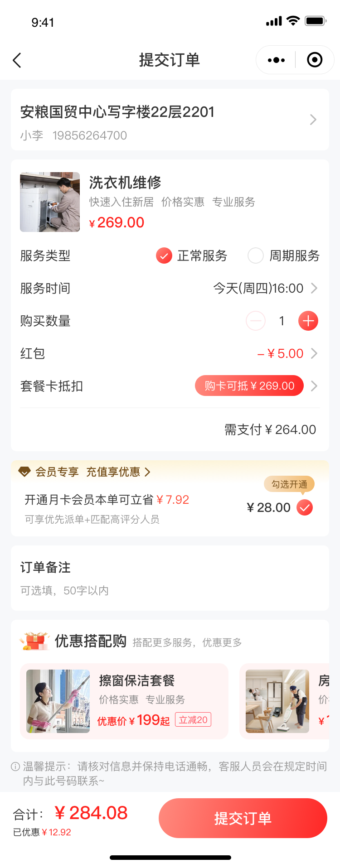
Task: Open the three-dot more menu
Action: (276, 60)
